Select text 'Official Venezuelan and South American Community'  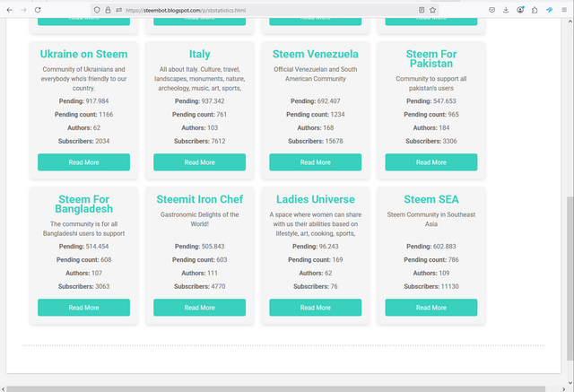click(316, 74)
